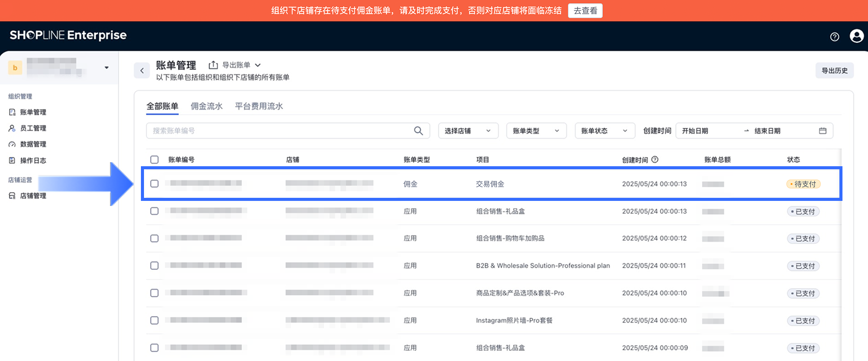Open 账单管理 in the sidebar
Viewport: 868px width, 361px height.
(x=33, y=112)
